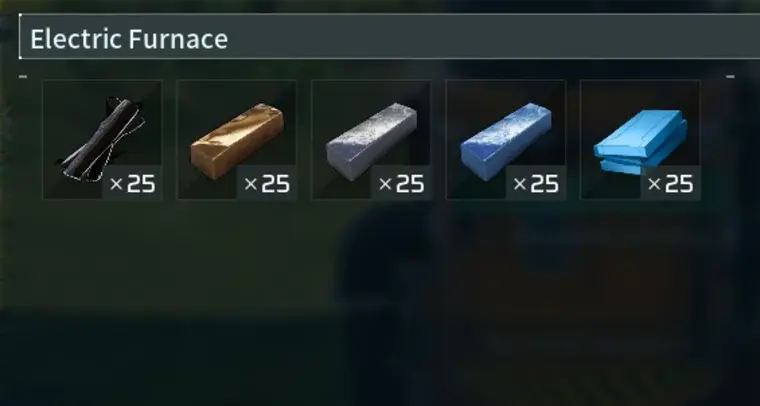Click the number 25 under the copper Ingot
This screenshot has width=760, height=406.
(x=275, y=184)
